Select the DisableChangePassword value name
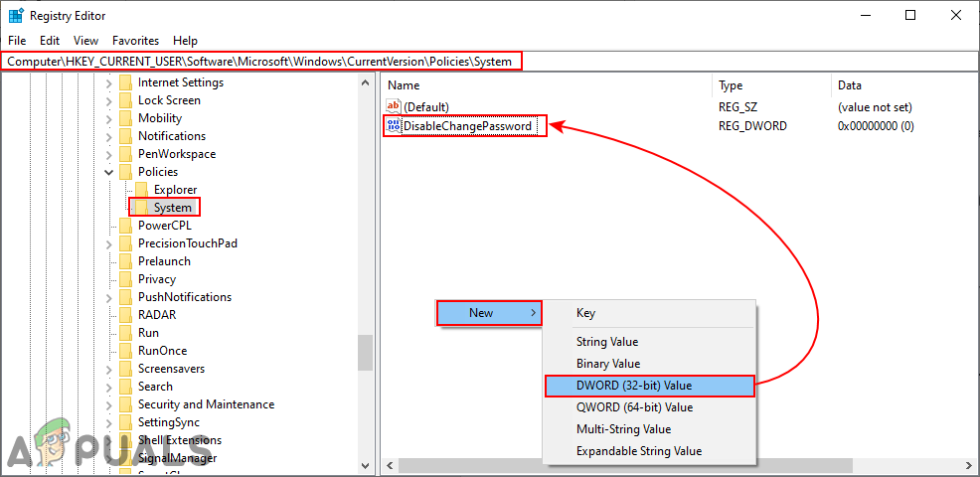 (467, 126)
